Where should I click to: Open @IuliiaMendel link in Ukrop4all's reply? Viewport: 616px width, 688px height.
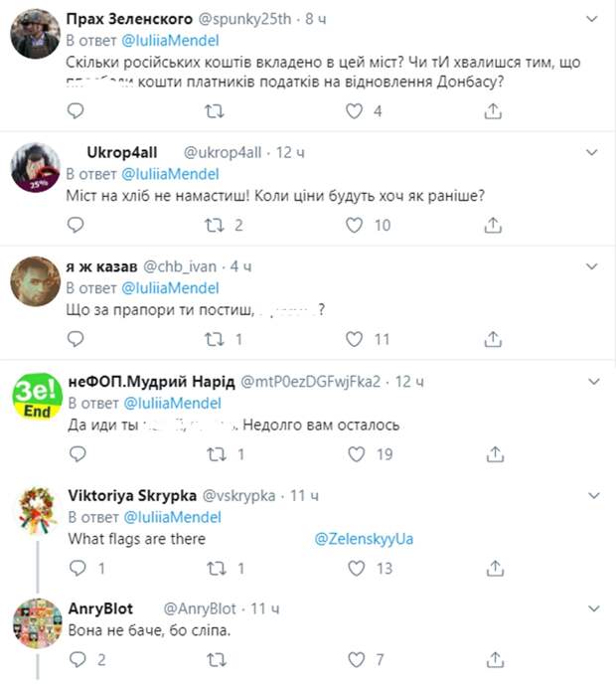[170, 174]
